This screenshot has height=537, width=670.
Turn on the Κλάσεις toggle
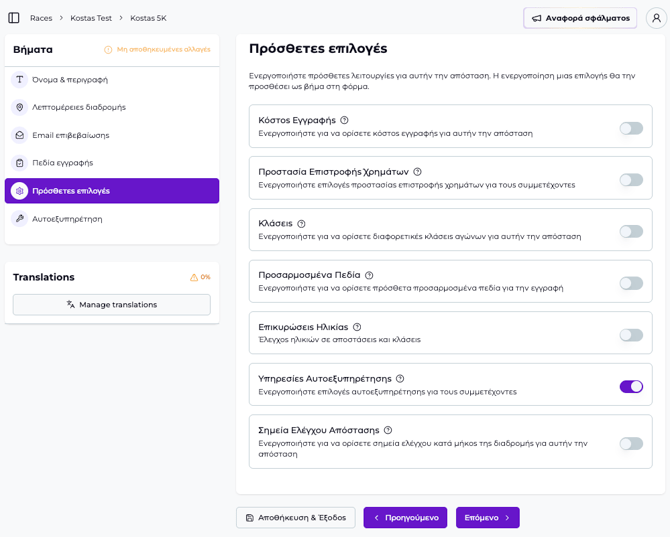point(630,231)
